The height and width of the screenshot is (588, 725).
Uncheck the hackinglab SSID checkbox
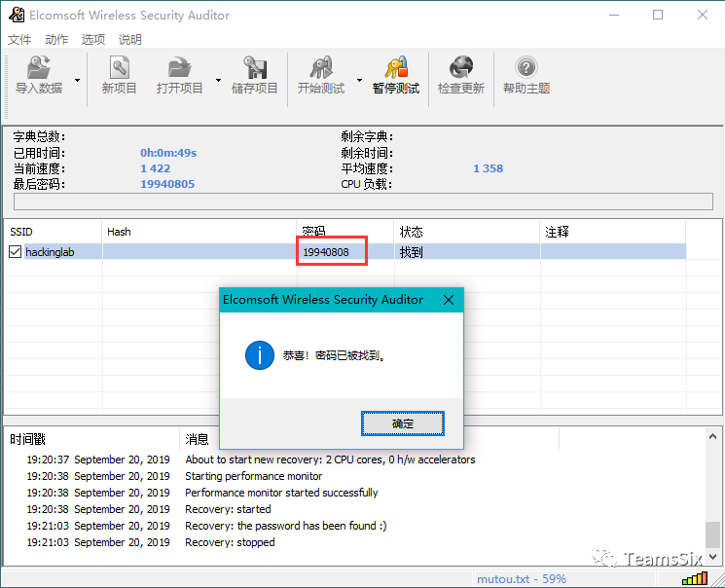coord(15,252)
